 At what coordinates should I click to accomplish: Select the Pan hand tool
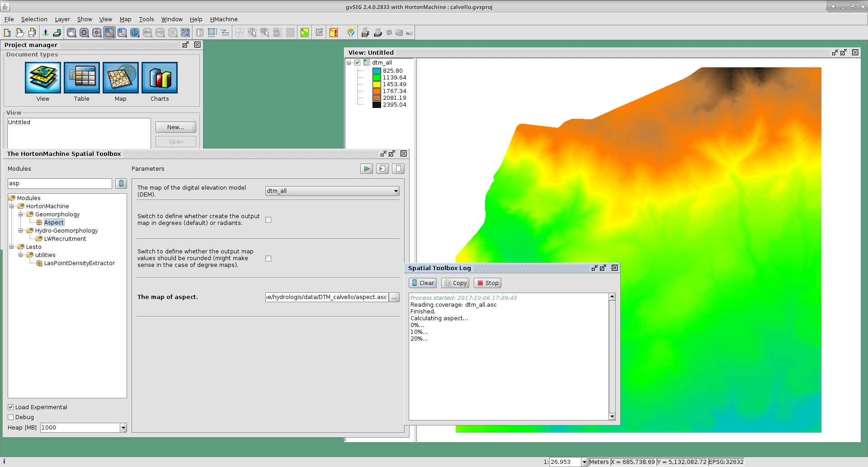pyautogui.click(x=71, y=33)
